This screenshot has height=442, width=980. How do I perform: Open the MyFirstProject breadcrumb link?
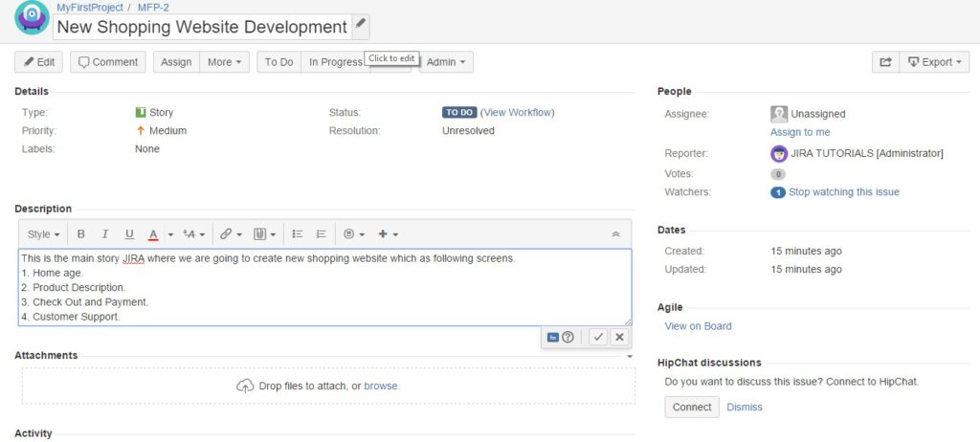89,8
